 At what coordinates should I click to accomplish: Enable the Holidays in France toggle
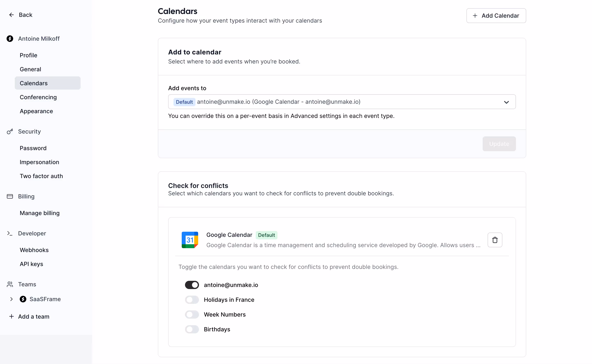point(192,300)
